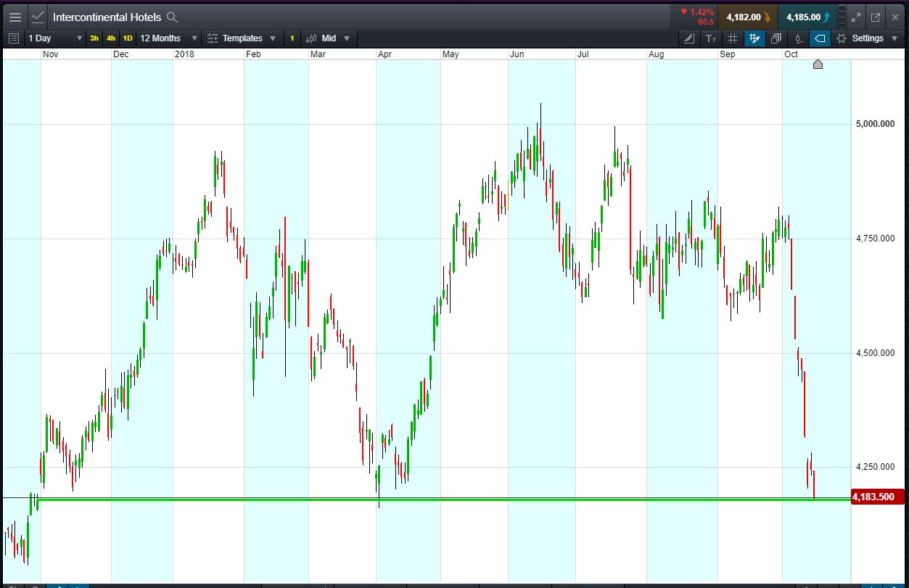Click the sell price 4,182.00 button
The height and width of the screenshot is (588, 909).
[x=747, y=17]
